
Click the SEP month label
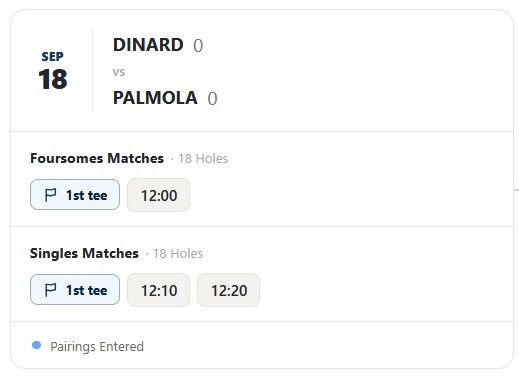[x=52, y=57]
